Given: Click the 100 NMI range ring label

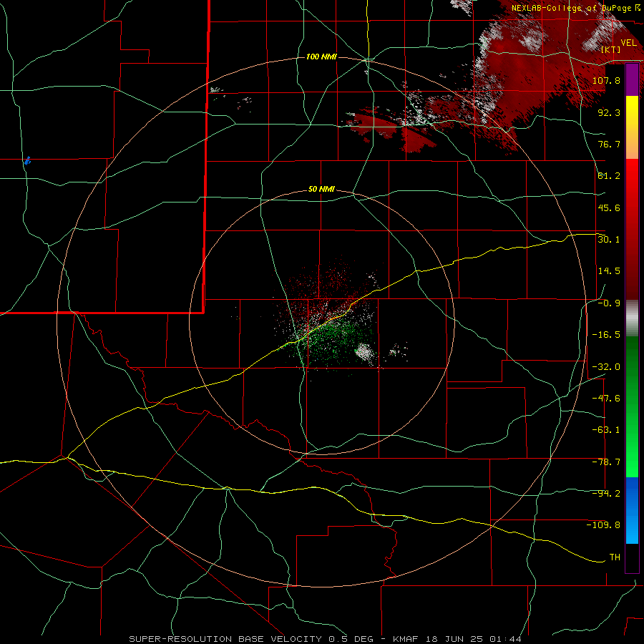Looking at the screenshot, I should (x=321, y=57).
